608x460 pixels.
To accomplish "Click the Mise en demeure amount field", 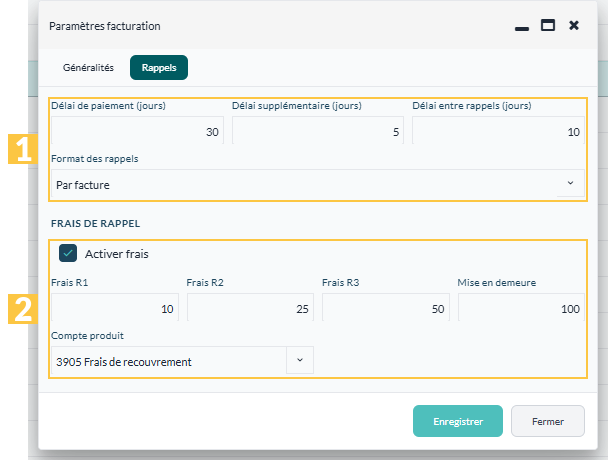I will point(521,308).
